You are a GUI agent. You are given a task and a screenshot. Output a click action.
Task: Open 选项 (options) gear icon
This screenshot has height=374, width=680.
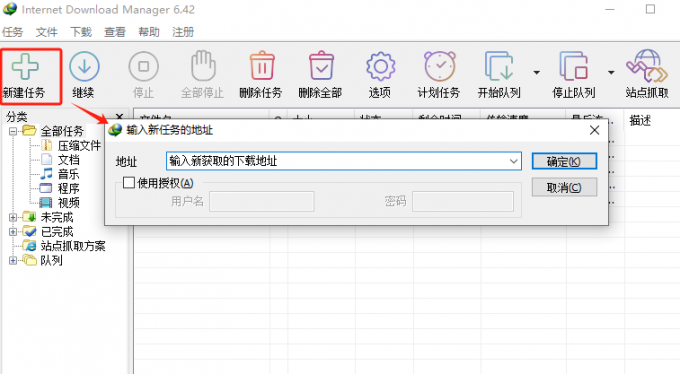pos(380,66)
